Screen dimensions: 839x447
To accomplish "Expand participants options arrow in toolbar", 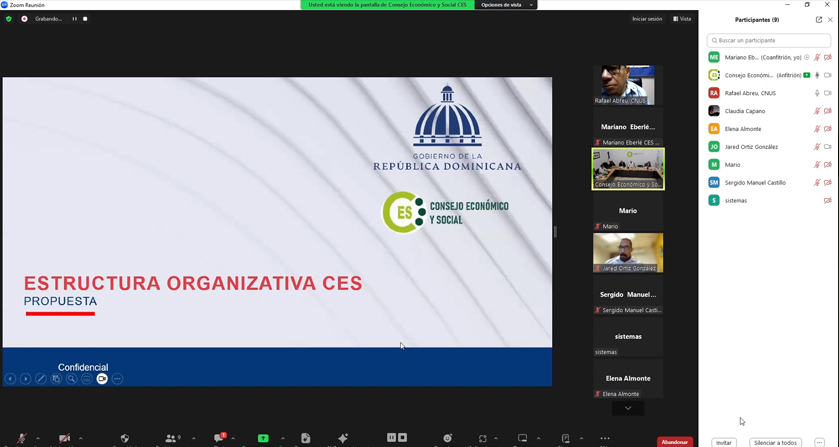I will (x=193, y=438).
